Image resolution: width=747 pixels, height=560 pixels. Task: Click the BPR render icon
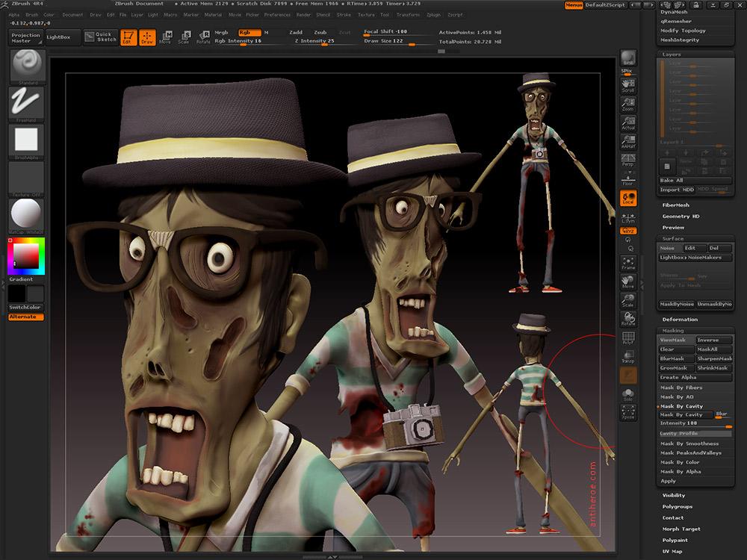628,58
